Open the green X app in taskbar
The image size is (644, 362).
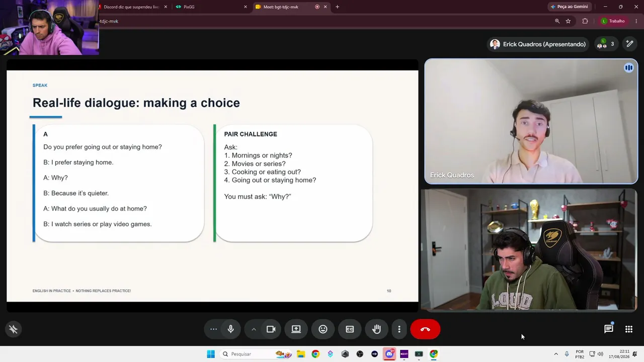point(419,354)
